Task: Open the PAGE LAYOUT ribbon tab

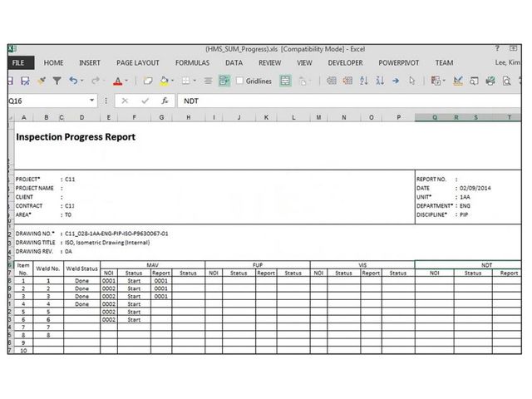Action: click(x=137, y=62)
